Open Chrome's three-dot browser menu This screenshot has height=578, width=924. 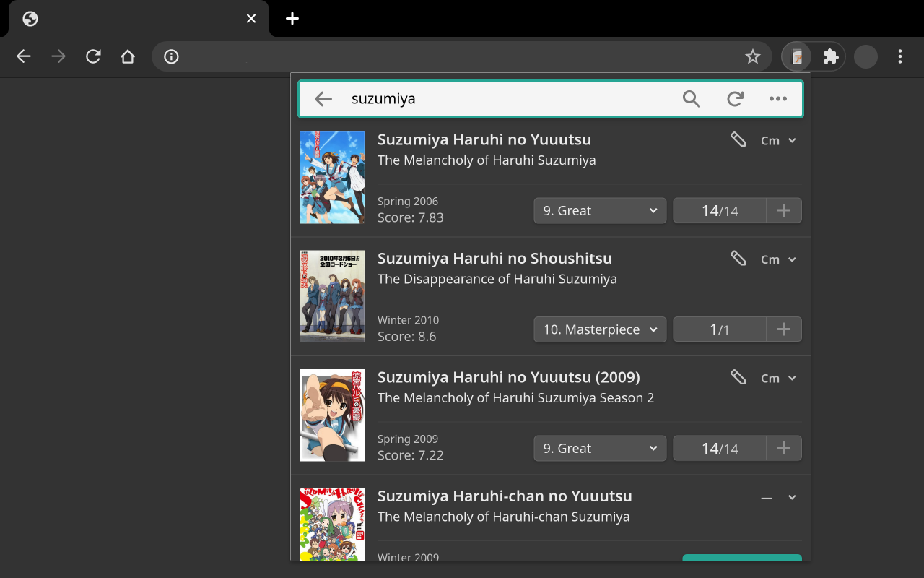coord(900,56)
